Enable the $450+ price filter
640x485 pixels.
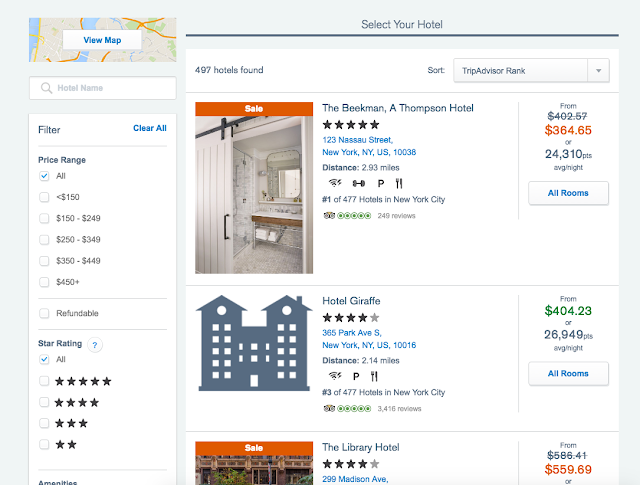click(44, 282)
